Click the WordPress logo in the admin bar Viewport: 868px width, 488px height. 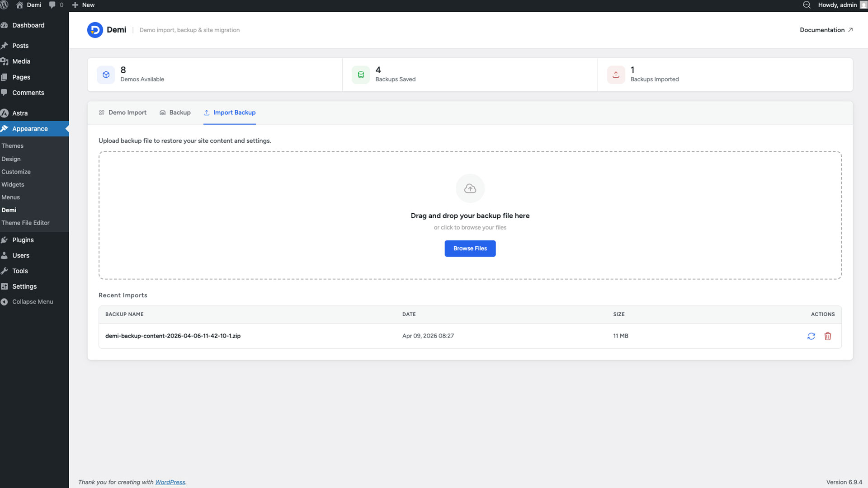pos(5,5)
